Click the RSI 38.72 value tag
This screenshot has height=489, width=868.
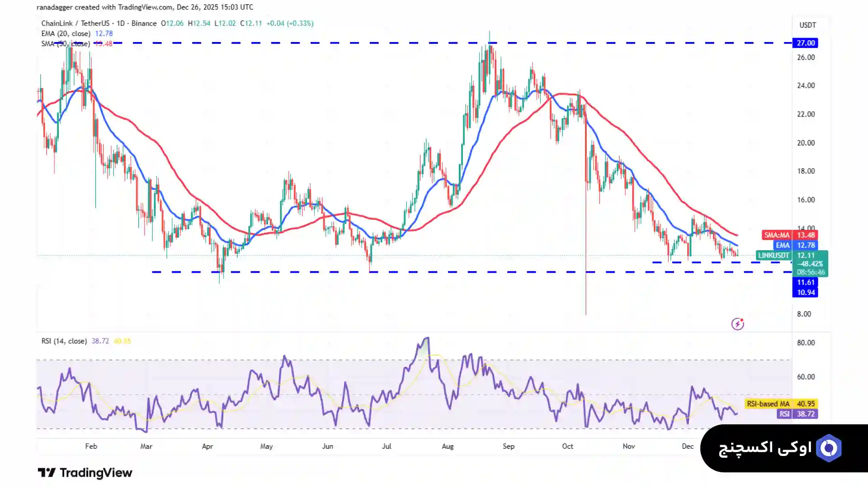coord(797,414)
